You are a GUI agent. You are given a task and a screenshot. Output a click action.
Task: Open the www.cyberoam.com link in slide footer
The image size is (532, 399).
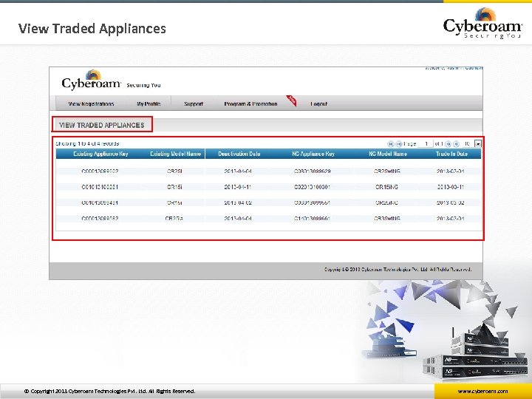click(x=482, y=391)
